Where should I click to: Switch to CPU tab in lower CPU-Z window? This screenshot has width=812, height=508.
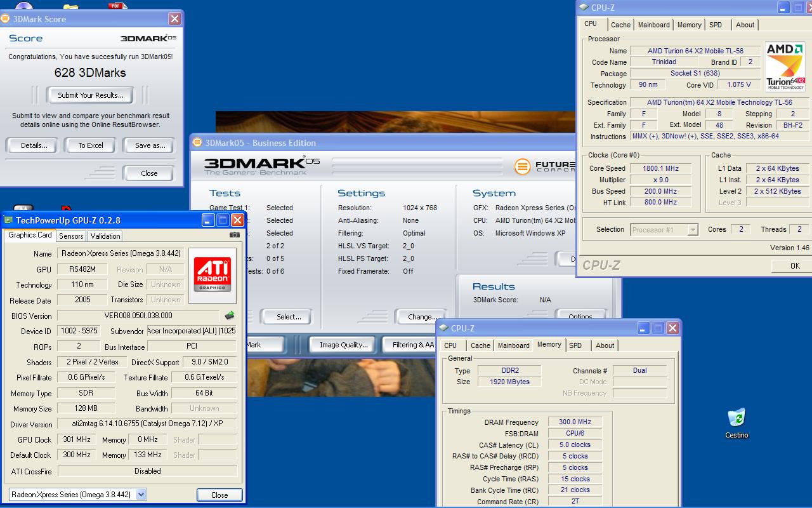(x=450, y=345)
